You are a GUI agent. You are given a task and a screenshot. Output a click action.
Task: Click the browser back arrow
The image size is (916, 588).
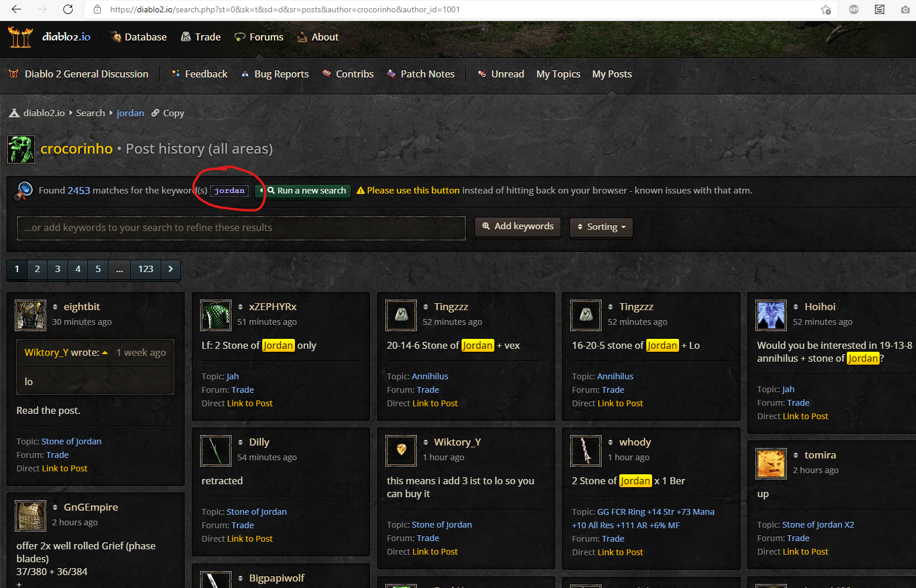point(16,9)
